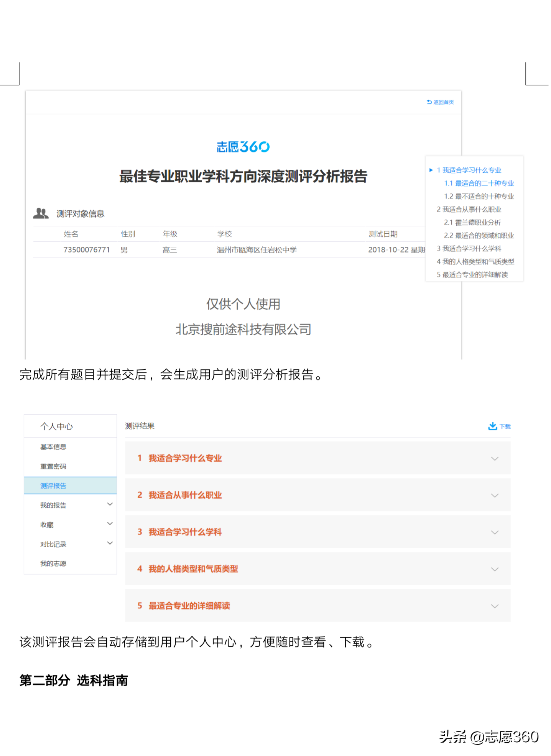Click gender cell 男
Image resolution: width=551 pixels, height=756 pixels.
(124, 251)
